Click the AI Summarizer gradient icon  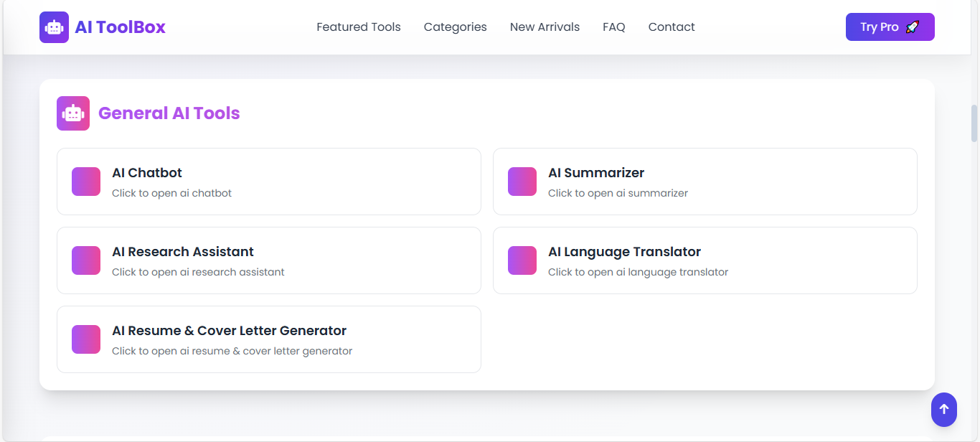(x=522, y=182)
